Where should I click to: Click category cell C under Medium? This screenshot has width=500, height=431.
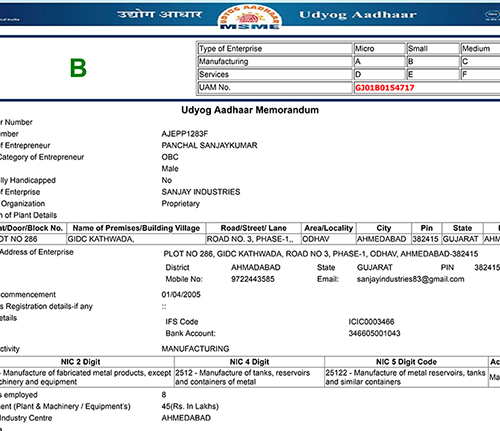pyautogui.click(x=480, y=62)
